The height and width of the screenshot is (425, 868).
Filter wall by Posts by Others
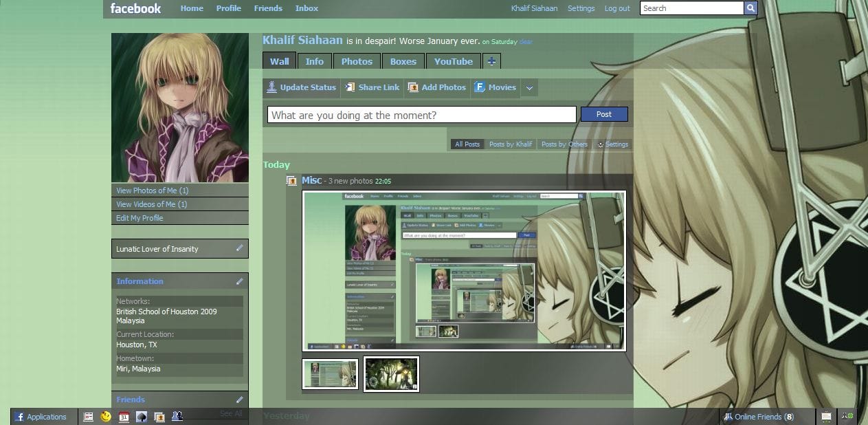[564, 144]
